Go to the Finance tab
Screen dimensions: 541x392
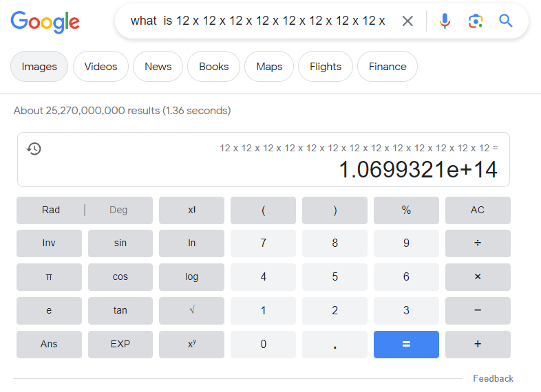[388, 67]
